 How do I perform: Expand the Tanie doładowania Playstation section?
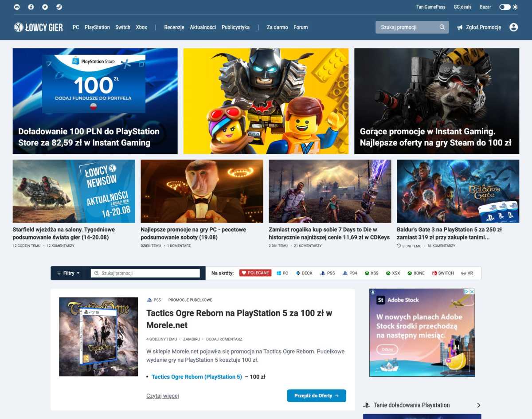coord(478,405)
